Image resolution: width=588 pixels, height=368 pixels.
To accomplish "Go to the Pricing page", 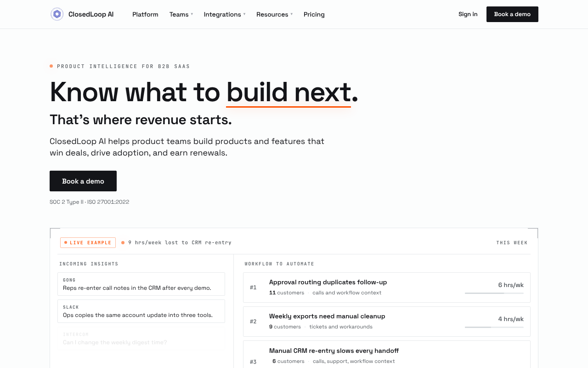I will tap(314, 14).
